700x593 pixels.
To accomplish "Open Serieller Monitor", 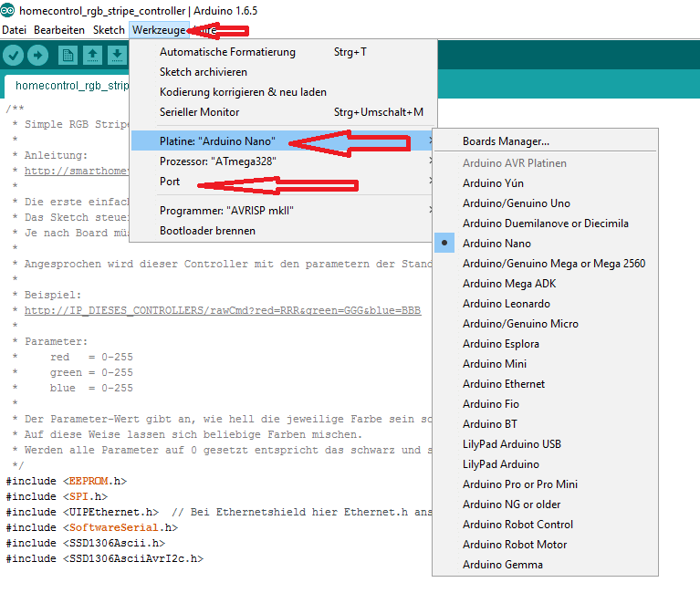I will [282, 112].
